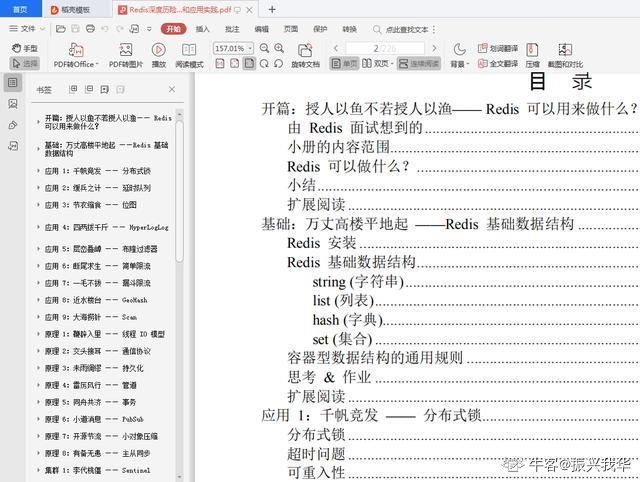Click the Save disk icon
Image resolution: width=640 pixels, height=482 pixels.
tap(76, 29)
